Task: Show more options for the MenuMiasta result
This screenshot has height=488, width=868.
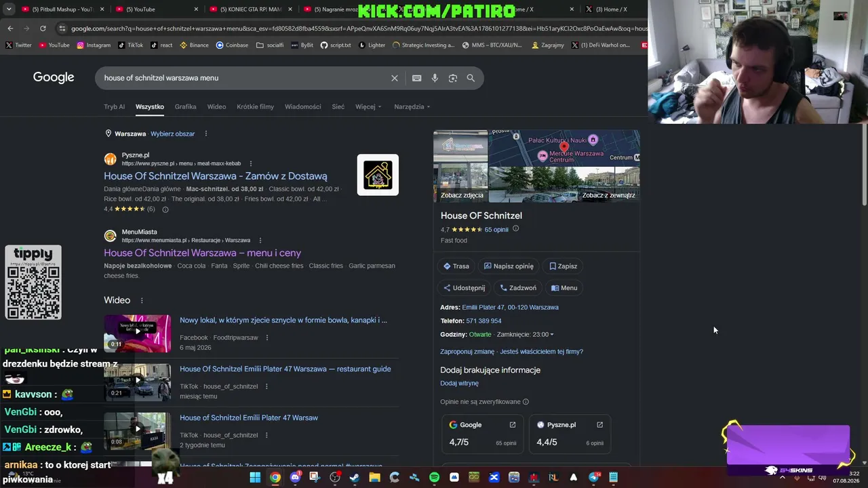Action: pyautogui.click(x=260, y=240)
